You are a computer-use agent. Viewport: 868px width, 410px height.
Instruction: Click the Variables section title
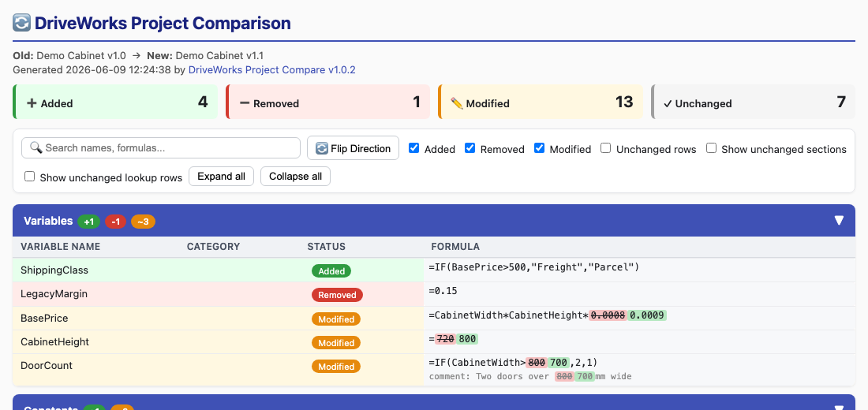48,221
